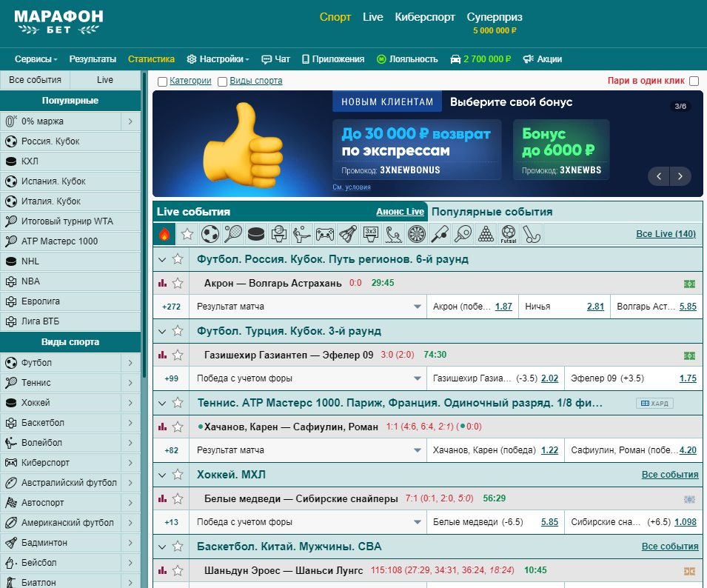
Task: Collapse the Теннис ATP Мастерс 1000 section
Action: click(162, 403)
